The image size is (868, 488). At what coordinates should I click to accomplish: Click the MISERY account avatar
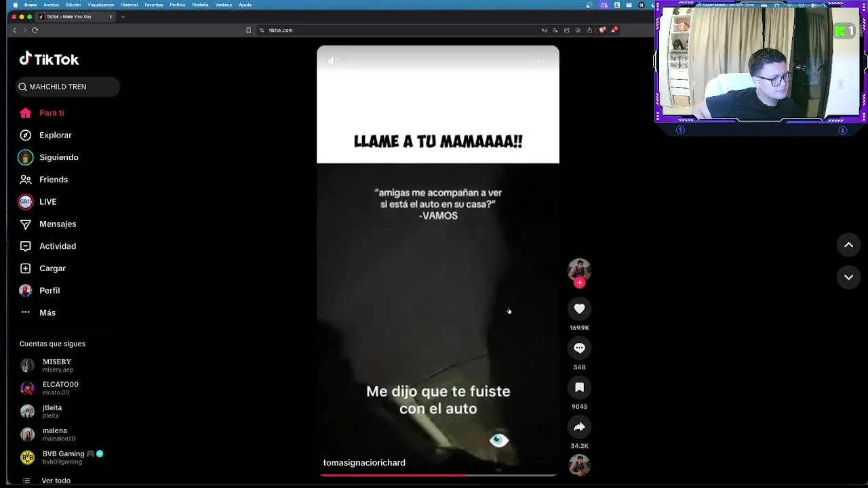(x=27, y=365)
